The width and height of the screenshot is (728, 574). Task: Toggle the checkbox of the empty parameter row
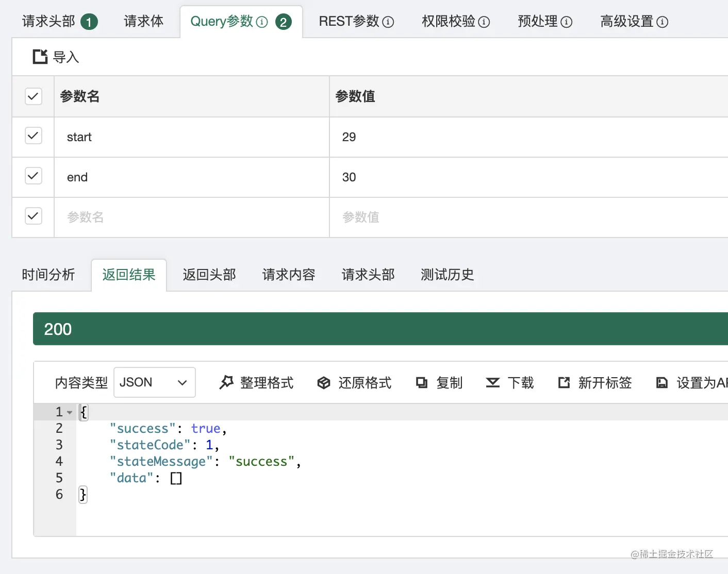(34, 216)
